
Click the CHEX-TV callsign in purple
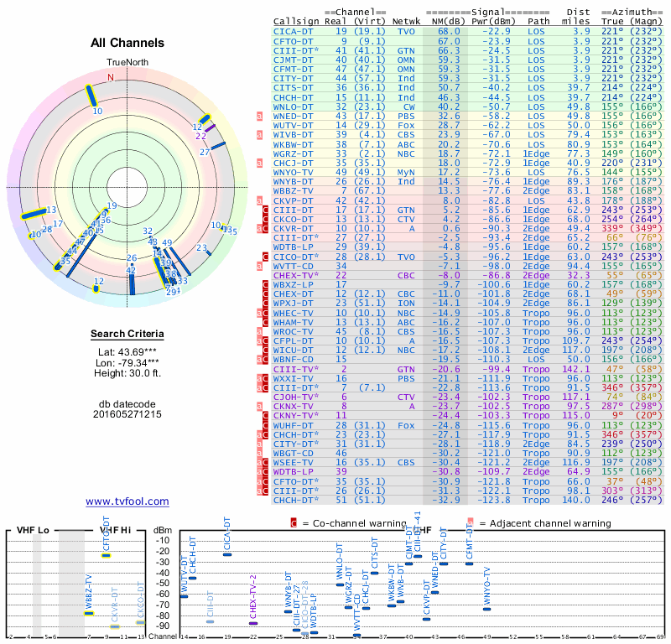(x=294, y=274)
